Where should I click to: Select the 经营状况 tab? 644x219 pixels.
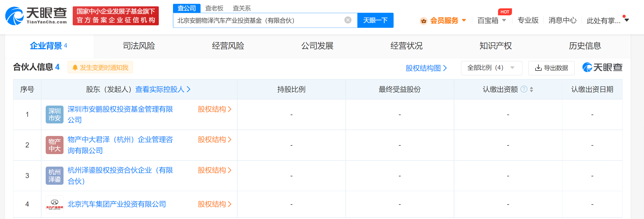[406, 46]
